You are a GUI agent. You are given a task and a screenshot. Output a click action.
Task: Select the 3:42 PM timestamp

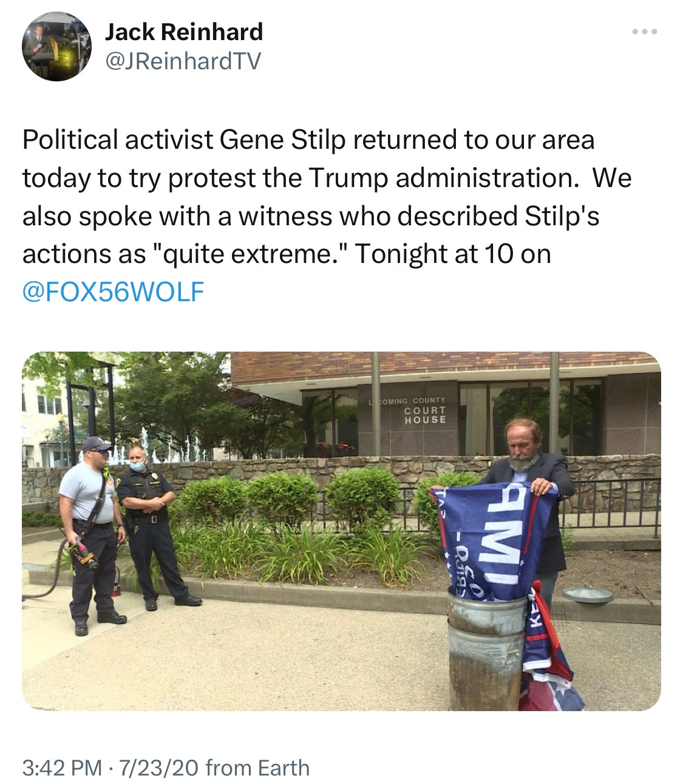[x=62, y=768]
